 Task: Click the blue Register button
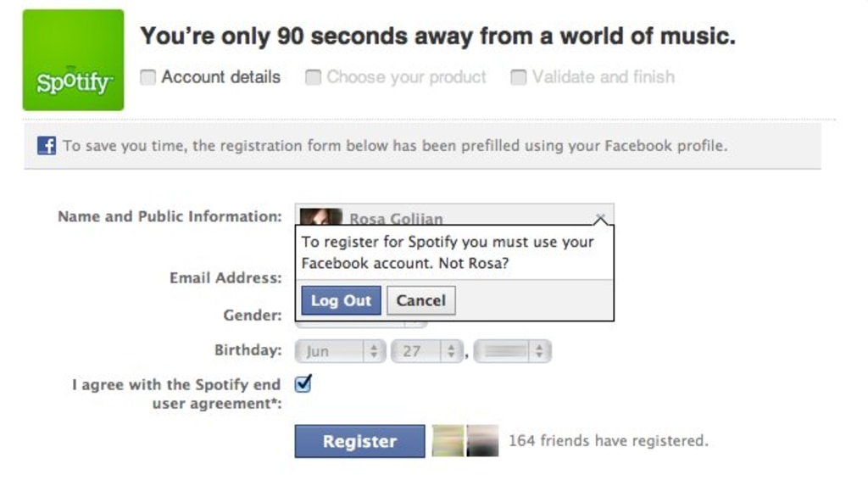pos(359,441)
